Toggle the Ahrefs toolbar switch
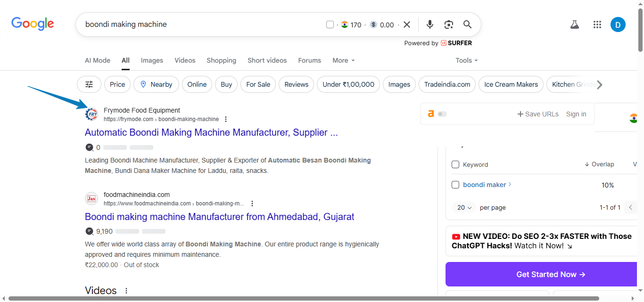This screenshot has width=644, height=302. [x=442, y=114]
